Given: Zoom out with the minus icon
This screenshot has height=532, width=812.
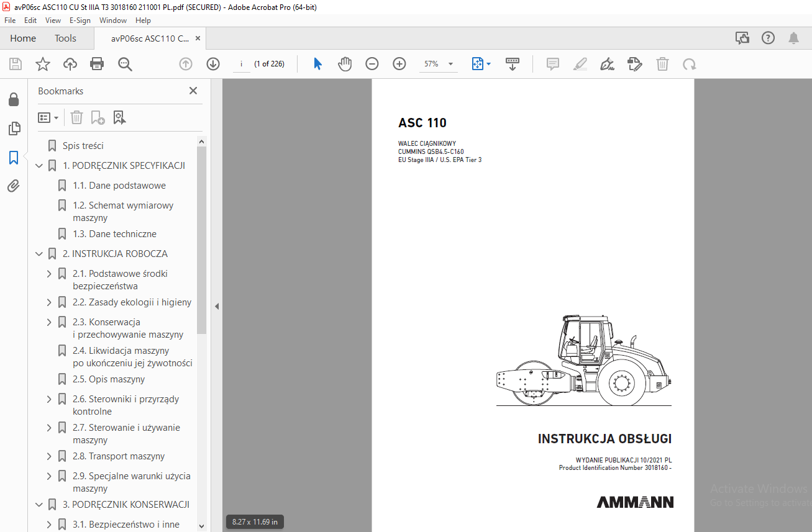Looking at the screenshot, I should point(372,64).
